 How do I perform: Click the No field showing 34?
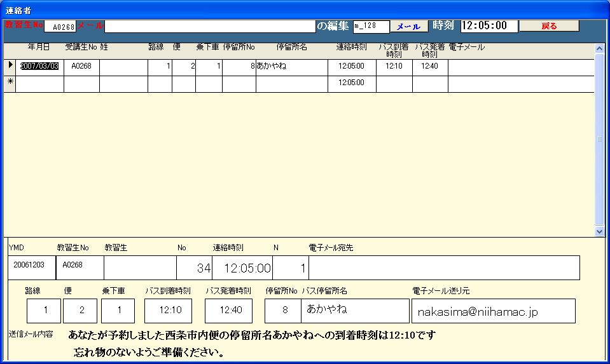pos(194,267)
